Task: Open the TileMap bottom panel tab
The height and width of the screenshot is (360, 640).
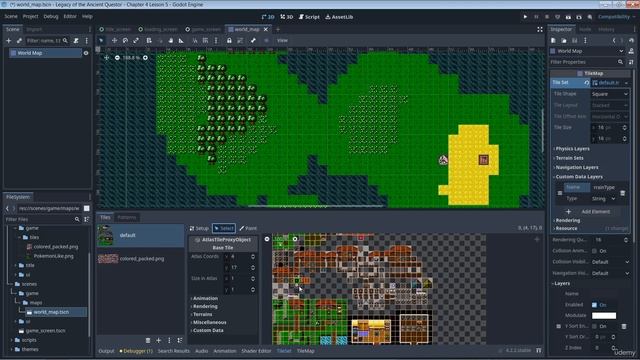Action: (x=305, y=351)
